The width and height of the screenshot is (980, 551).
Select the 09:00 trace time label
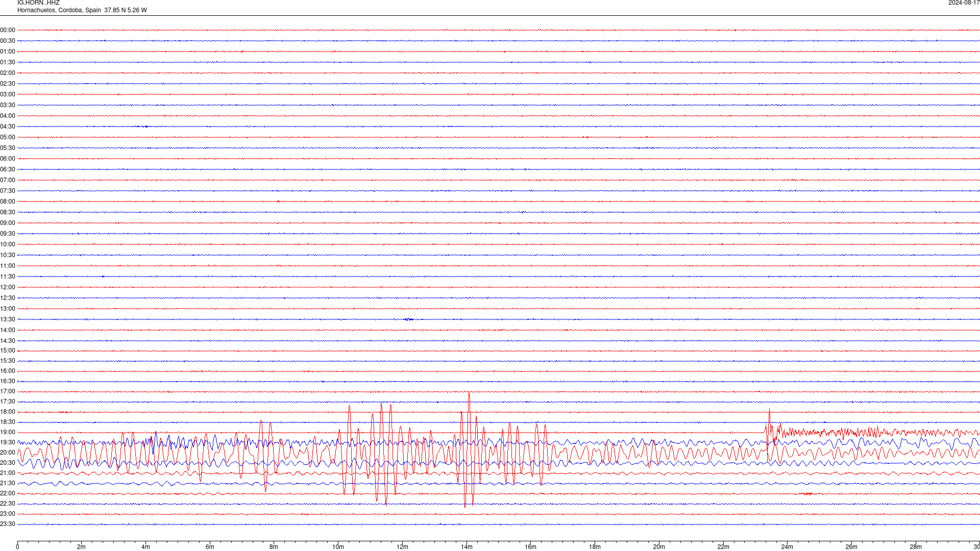(8, 223)
